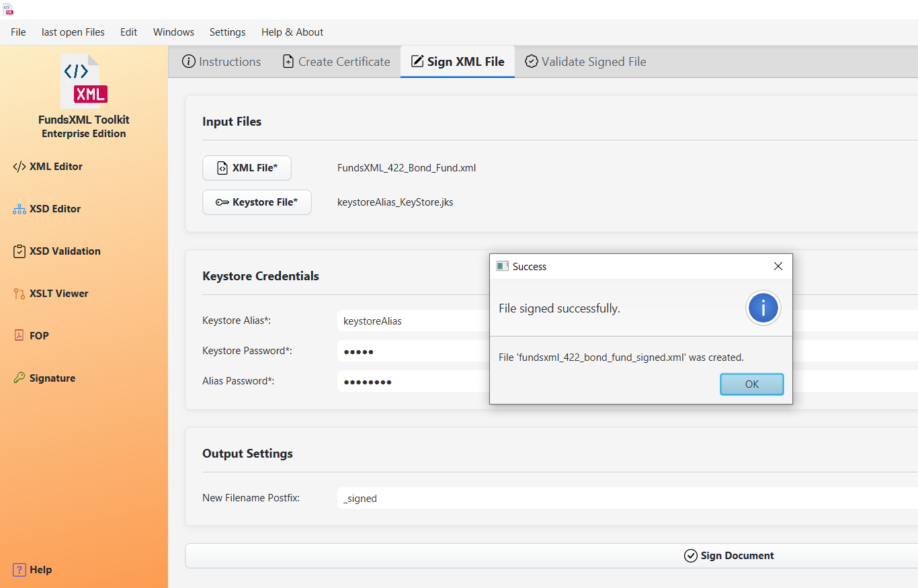Click the New Filename Postfix field
918x588 pixels.
(x=628, y=499)
